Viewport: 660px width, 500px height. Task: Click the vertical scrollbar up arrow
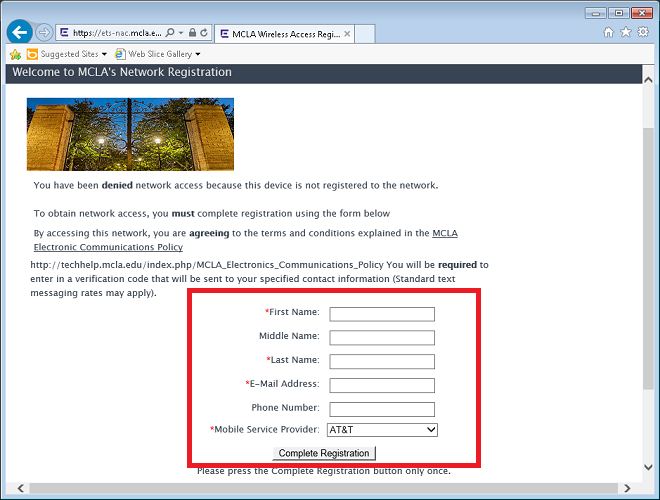coord(648,80)
